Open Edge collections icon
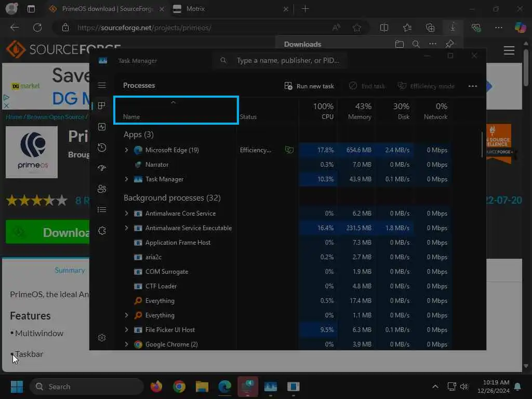 (x=430, y=28)
